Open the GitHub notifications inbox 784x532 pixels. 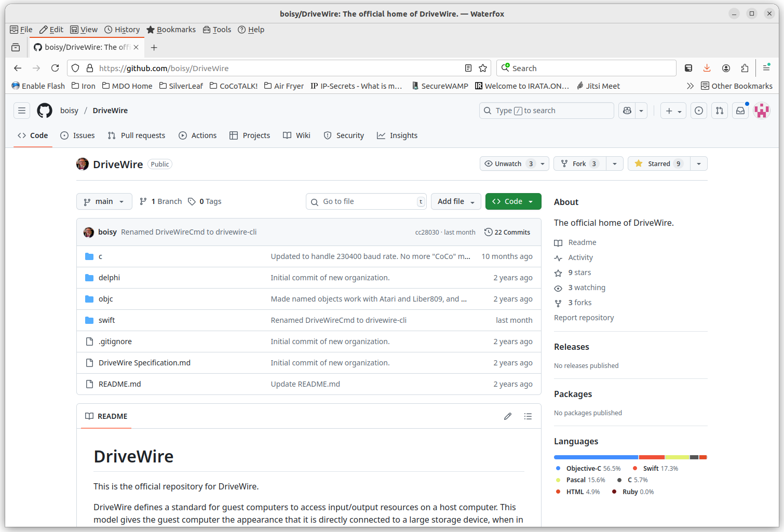(740, 111)
